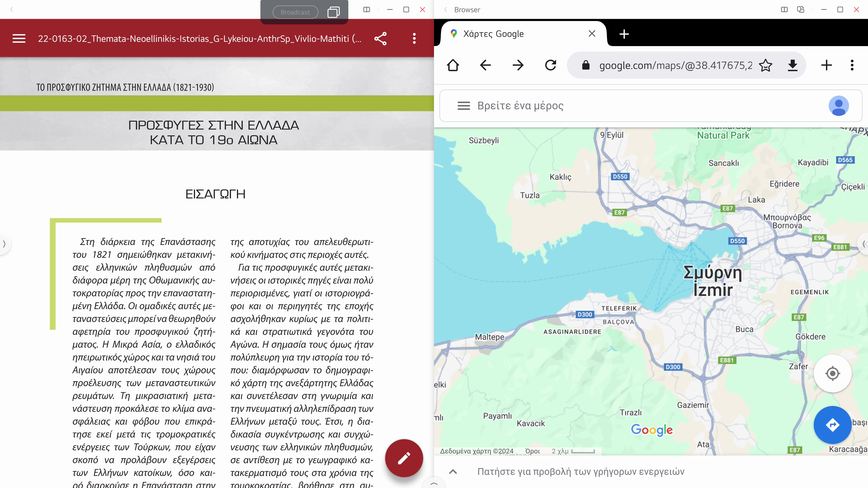868x488 pixels.
Task: Toggle split view in Browser window title bar
Action: click(784, 9)
